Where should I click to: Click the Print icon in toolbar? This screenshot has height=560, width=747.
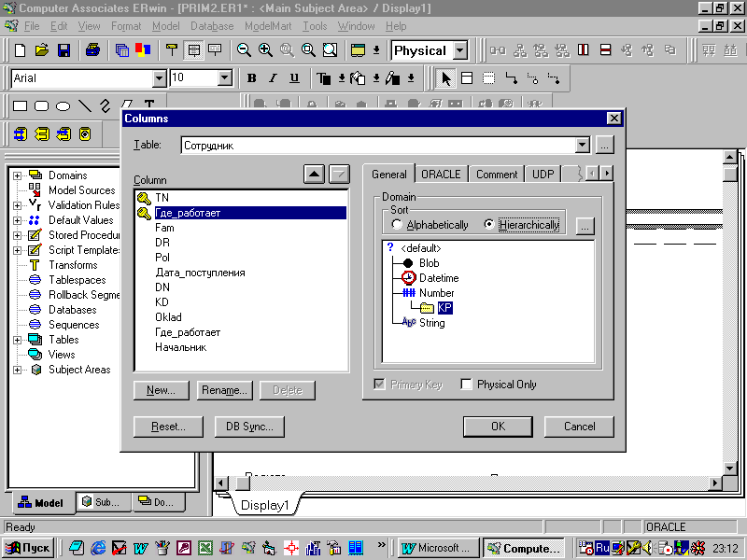pyautogui.click(x=92, y=50)
